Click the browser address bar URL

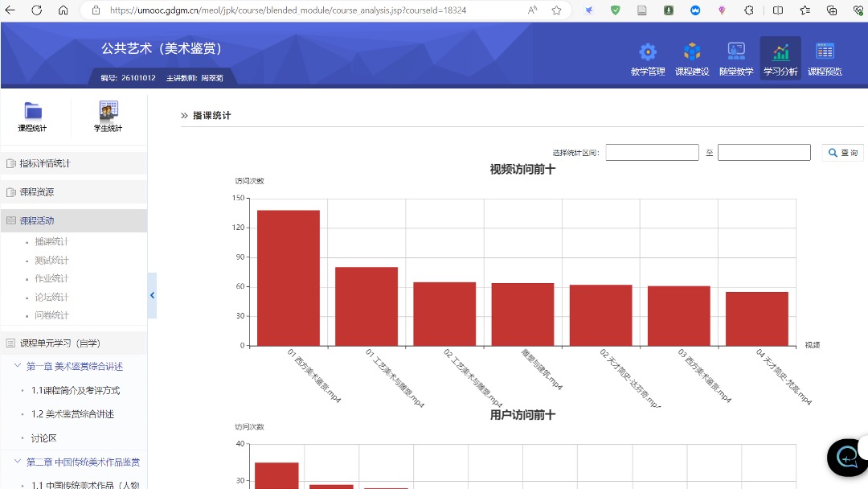pos(288,10)
